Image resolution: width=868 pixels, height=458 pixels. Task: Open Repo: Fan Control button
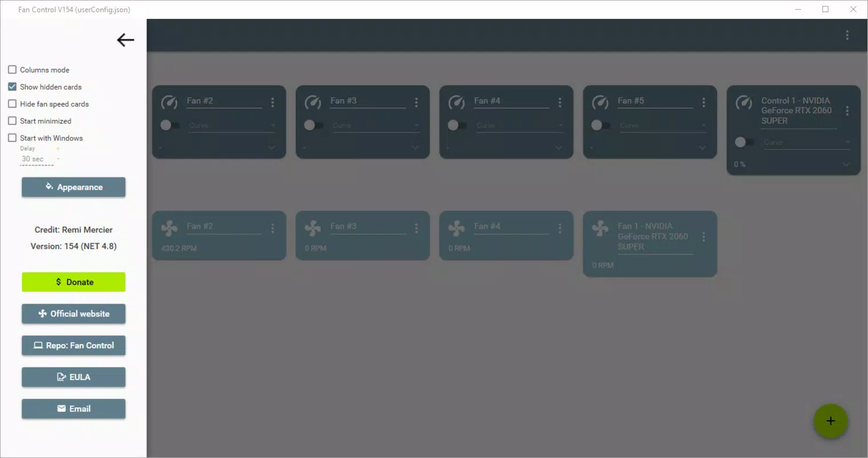(x=73, y=345)
